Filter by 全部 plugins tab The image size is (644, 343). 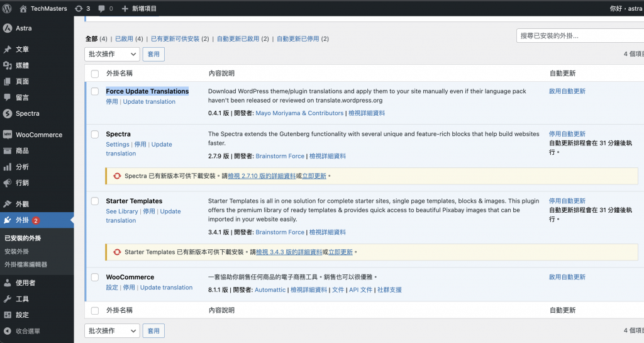(x=91, y=38)
